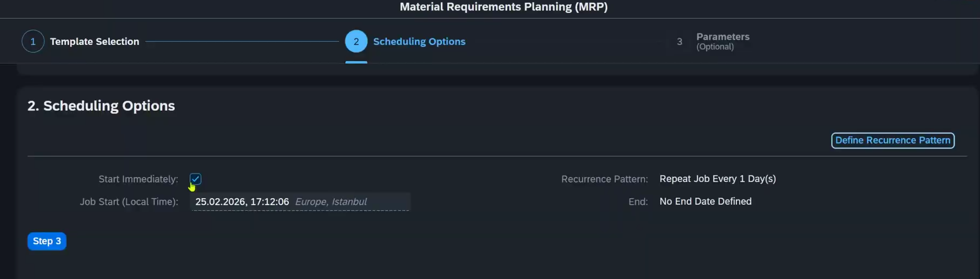Click the No End Date Defined value

pyautogui.click(x=705, y=202)
